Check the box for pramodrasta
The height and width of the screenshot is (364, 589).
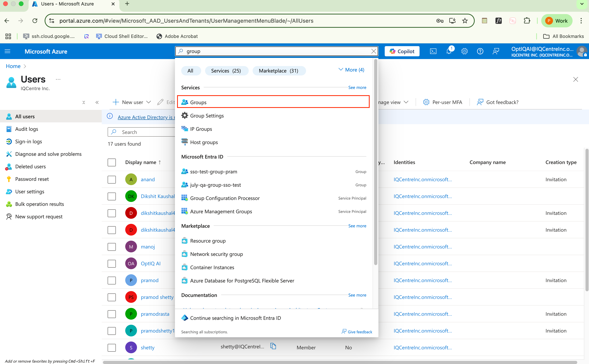tap(112, 314)
